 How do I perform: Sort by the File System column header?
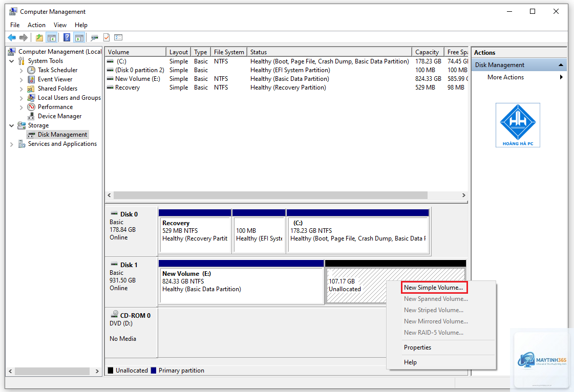coord(229,52)
